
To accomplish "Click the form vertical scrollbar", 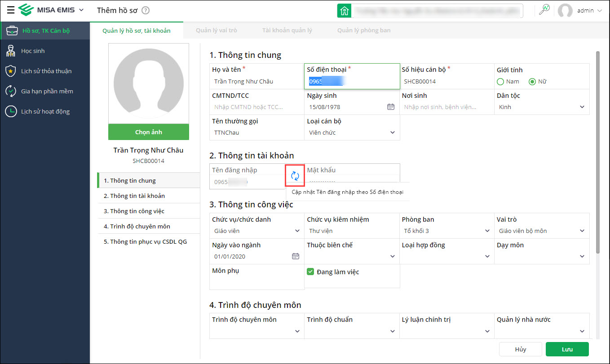I will coord(597,152).
